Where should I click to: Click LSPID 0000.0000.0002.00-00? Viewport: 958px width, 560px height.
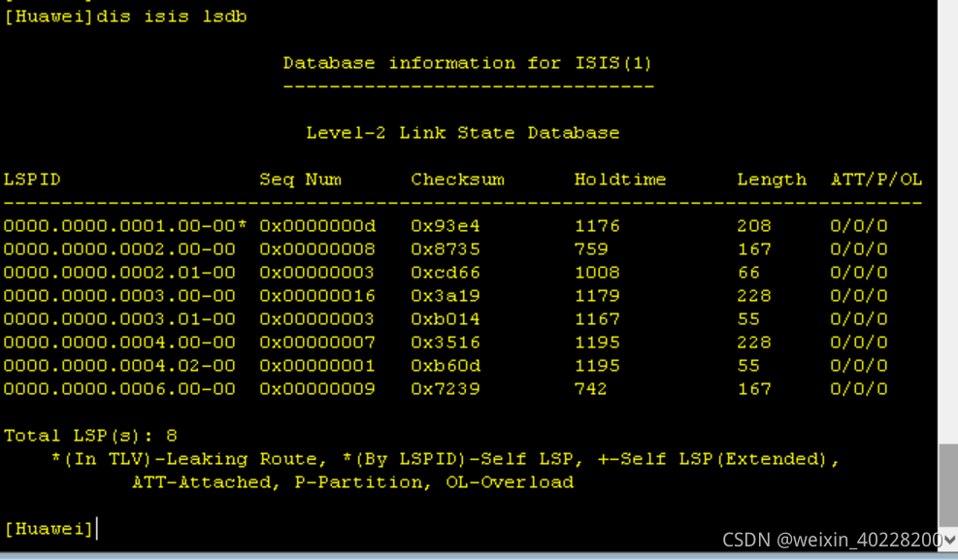coord(119,249)
